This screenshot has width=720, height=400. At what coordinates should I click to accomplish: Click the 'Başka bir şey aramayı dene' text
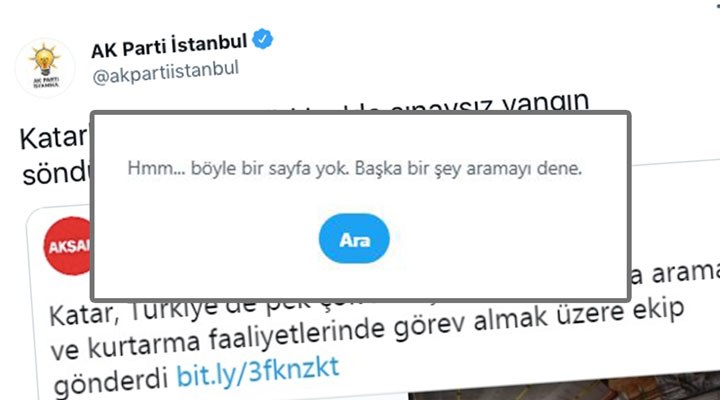click(468, 168)
